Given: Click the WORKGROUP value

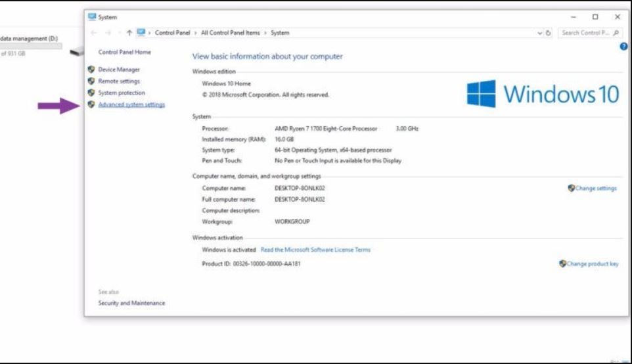Looking at the screenshot, I should [x=292, y=221].
